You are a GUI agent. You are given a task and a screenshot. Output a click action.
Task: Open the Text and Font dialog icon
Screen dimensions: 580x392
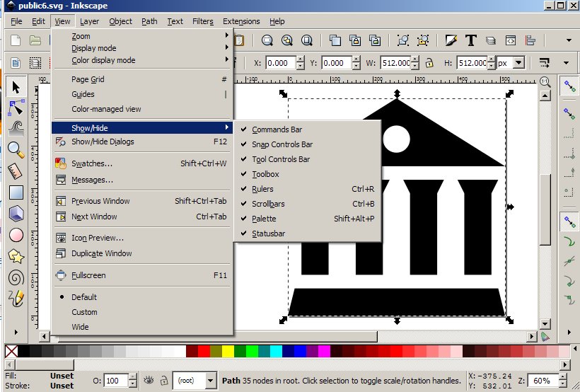pyautogui.click(x=470, y=40)
